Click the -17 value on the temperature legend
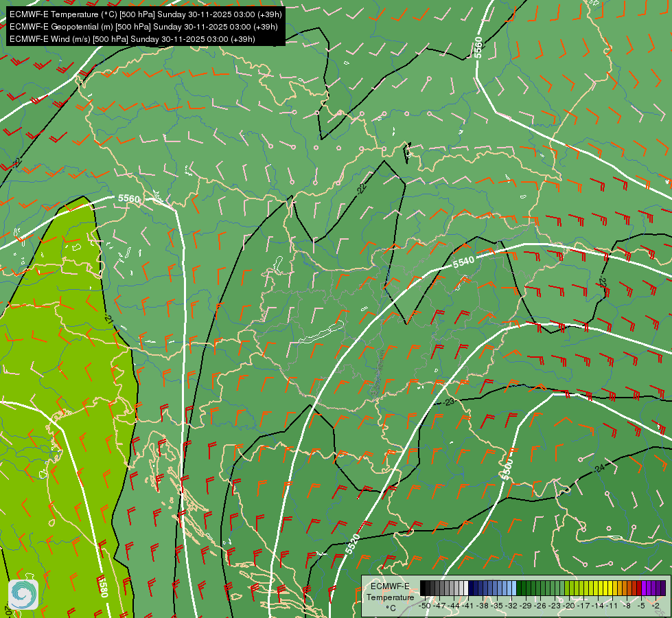This screenshot has height=618, width=672. (x=585, y=606)
